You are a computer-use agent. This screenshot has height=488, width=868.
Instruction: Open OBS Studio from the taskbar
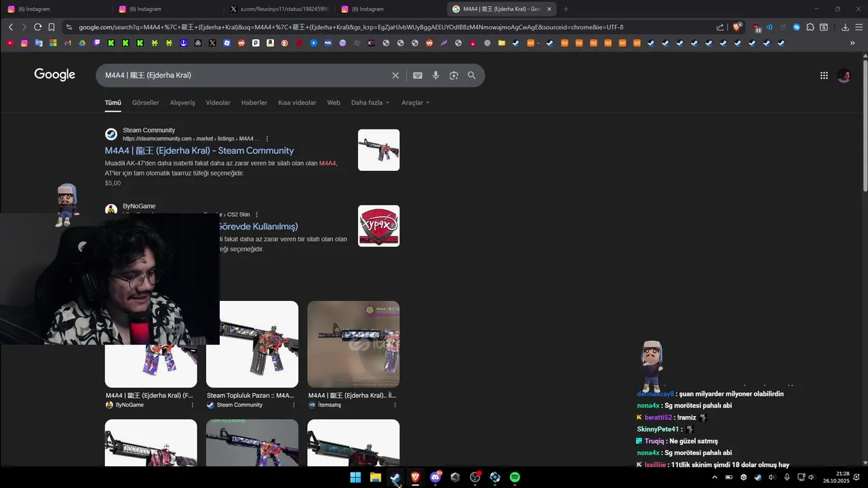pos(475,477)
